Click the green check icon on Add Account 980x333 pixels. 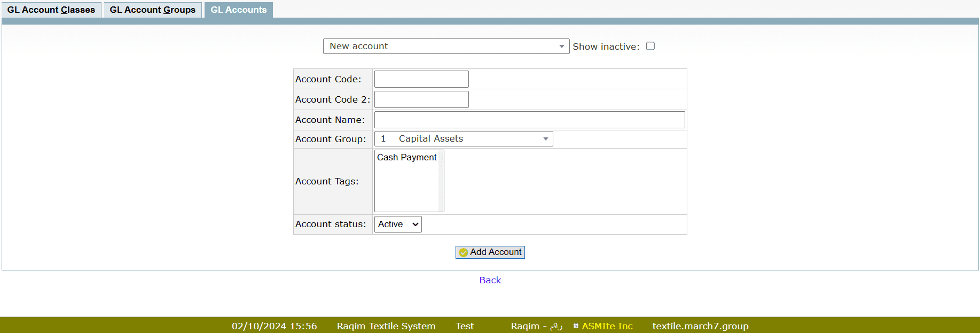(463, 252)
